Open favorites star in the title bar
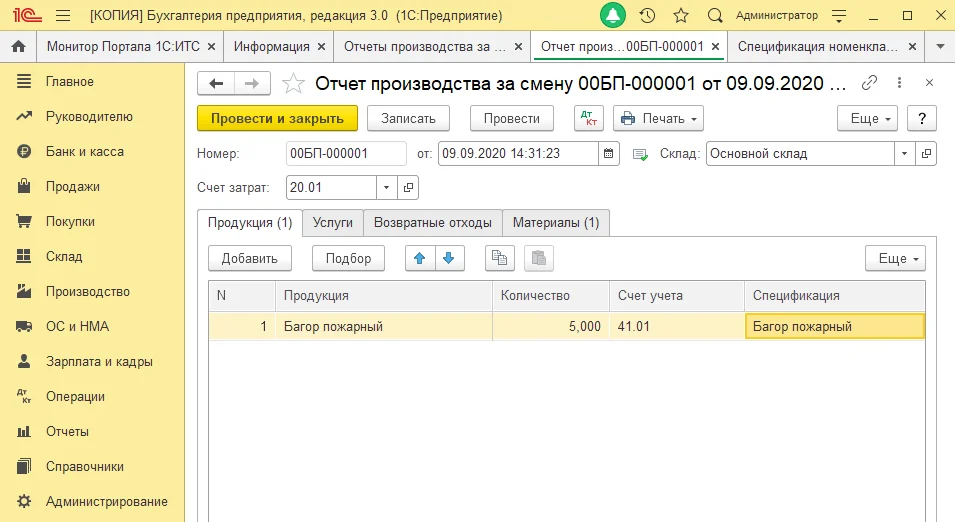The image size is (955, 522). (681, 16)
